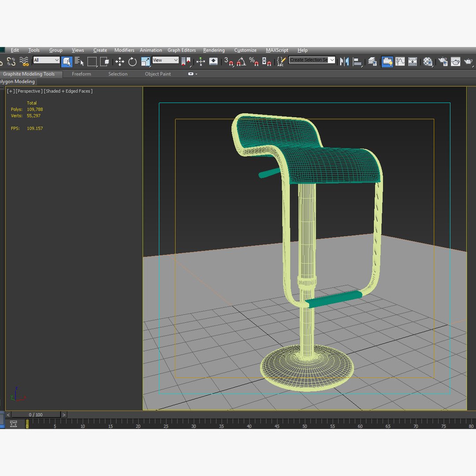476x476 pixels.
Task: Expand the Polygon Modeling panel
Action: [18, 82]
